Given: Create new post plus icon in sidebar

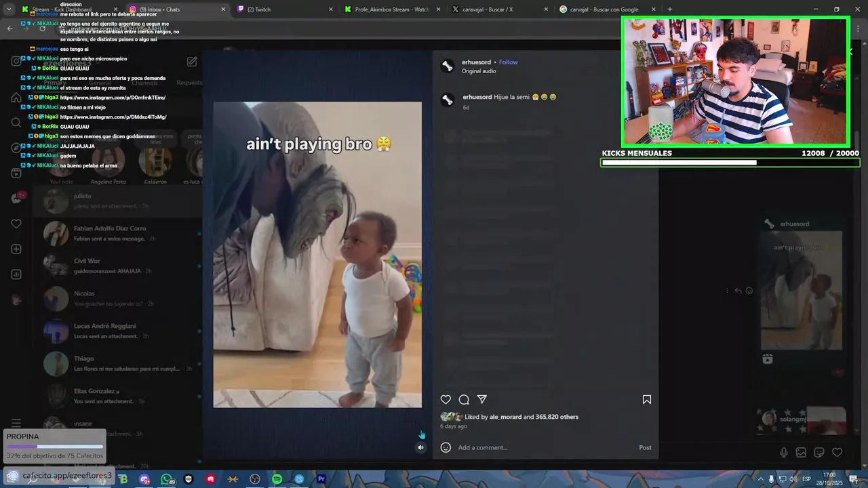Looking at the screenshot, I should (x=16, y=249).
